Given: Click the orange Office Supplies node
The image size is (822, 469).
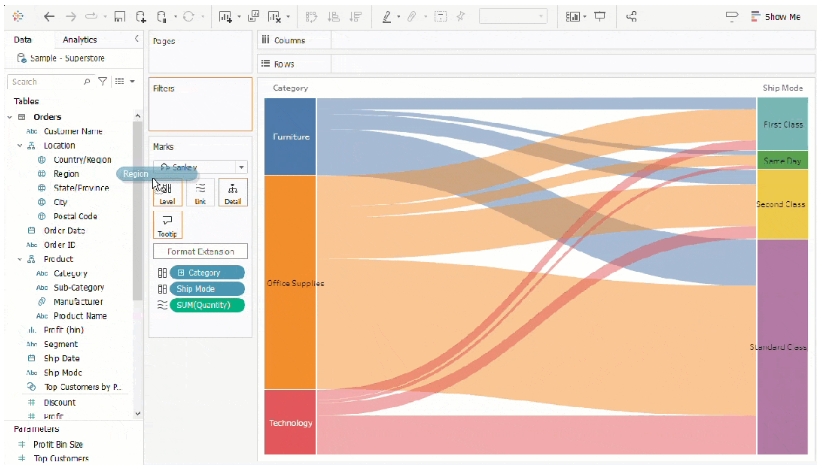Looking at the screenshot, I should pyautogui.click(x=289, y=283).
